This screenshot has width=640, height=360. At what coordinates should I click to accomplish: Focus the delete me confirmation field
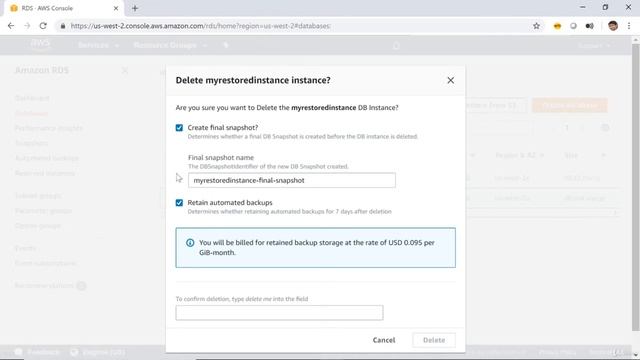point(279,313)
